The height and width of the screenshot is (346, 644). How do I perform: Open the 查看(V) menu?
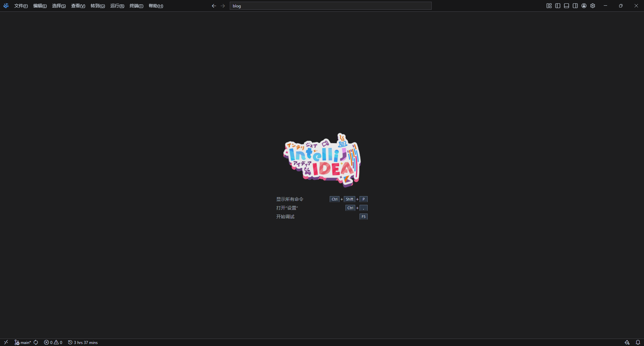click(78, 6)
